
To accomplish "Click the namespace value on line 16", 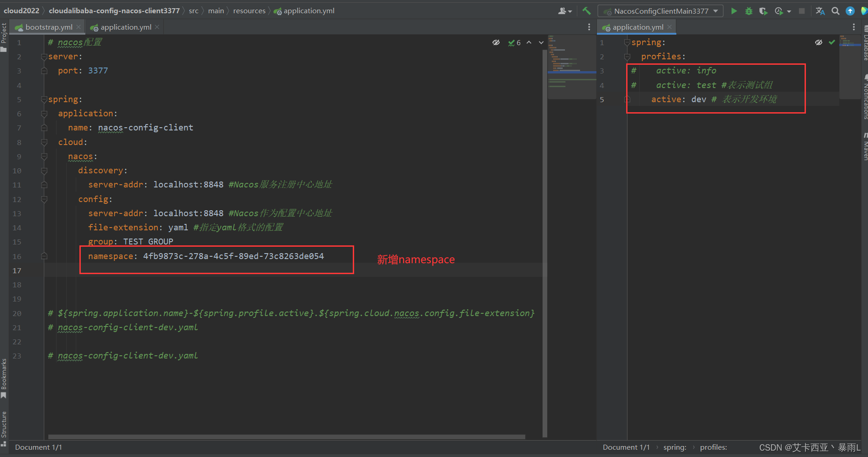I will click(x=233, y=256).
